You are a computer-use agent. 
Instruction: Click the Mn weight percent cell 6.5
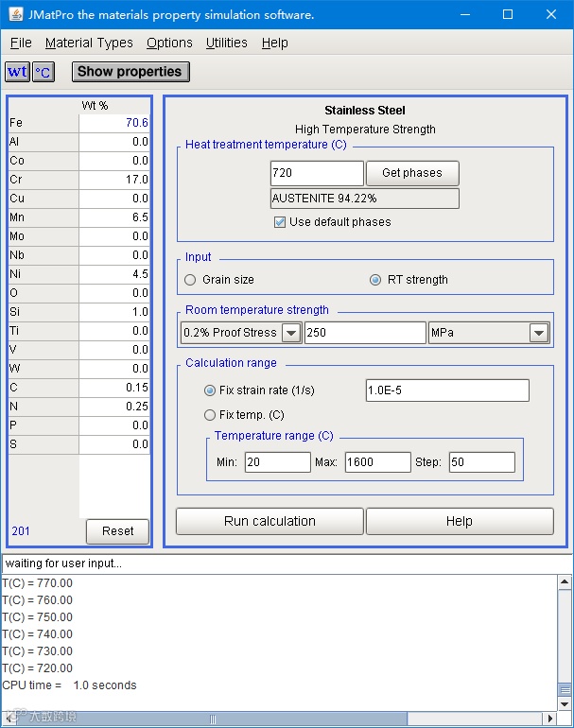click(x=114, y=217)
